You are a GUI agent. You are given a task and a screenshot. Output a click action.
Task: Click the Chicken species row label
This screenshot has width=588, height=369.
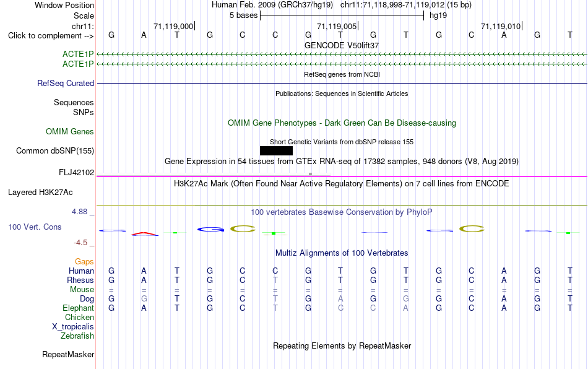(x=79, y=317)
